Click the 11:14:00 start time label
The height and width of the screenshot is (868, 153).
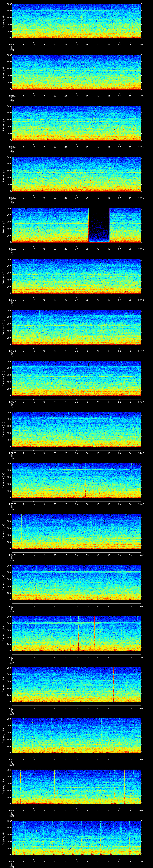(12, 44)
